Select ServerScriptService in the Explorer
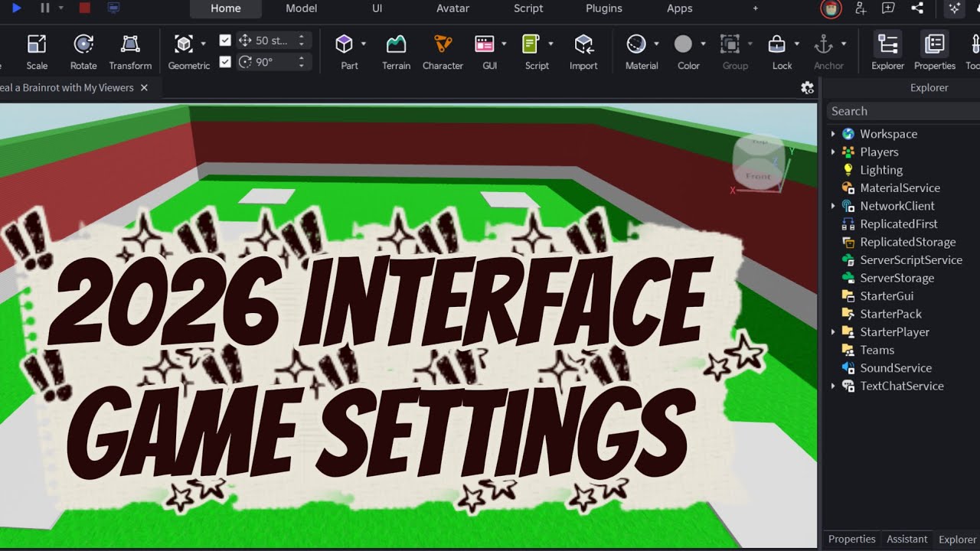 (x=910, y=260)
